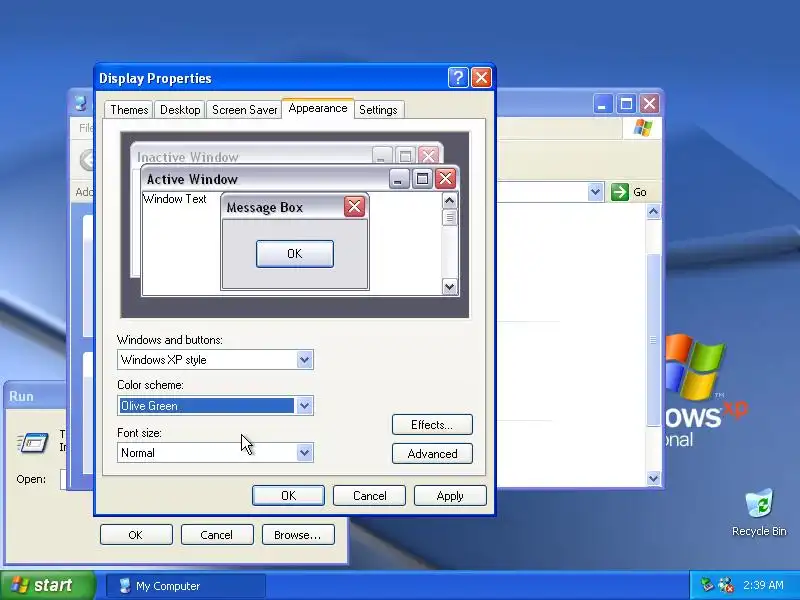
Task: Click the green Go arrow in My Computer
Action: [x=619, y=192]
